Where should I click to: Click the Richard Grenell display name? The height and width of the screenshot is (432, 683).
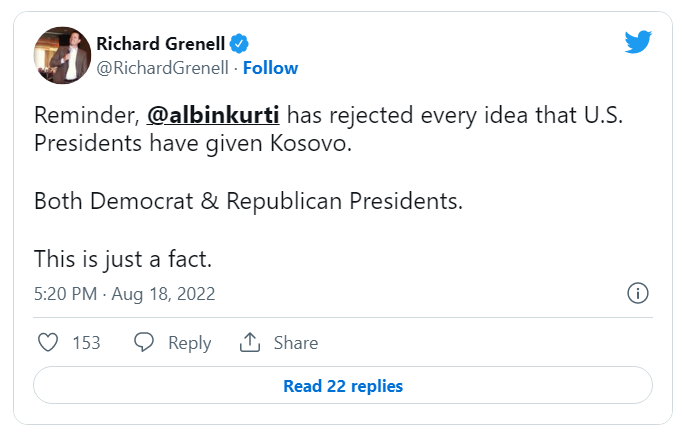tap(160, 43)
